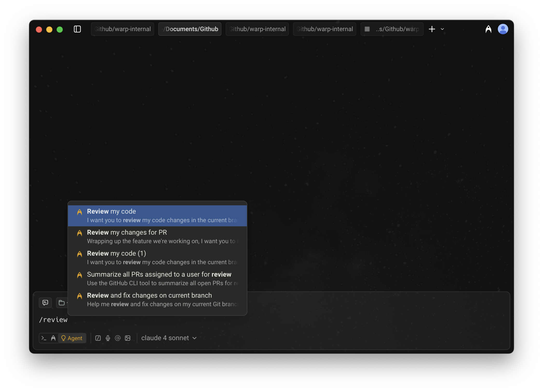
Task: Select 'Review and fix changes on current branch'
Action: [x=157, y=299]
